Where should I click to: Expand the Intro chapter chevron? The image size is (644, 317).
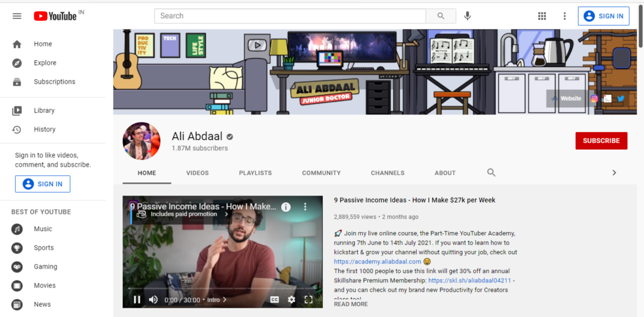tap(225, 300)
